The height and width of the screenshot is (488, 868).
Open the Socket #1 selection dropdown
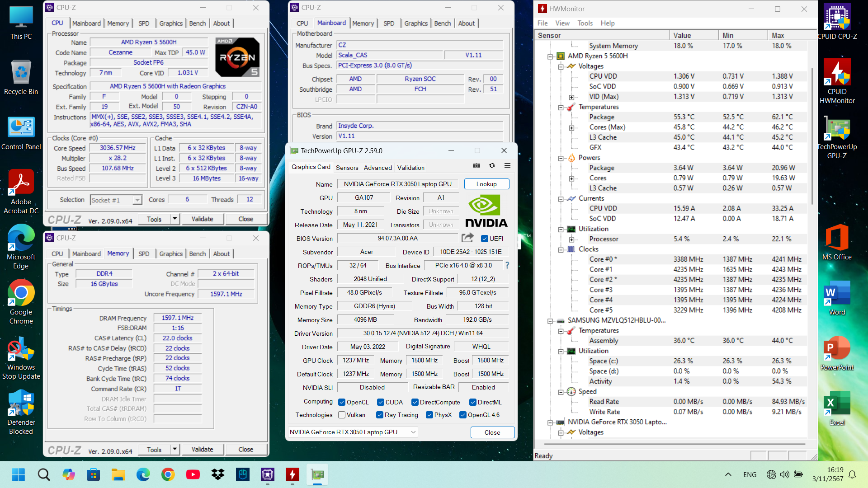tap(116, 200)
